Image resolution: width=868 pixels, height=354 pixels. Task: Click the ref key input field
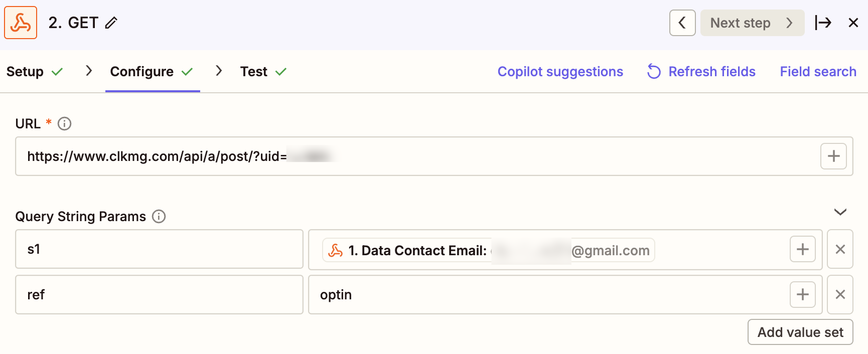tap(159, 294)
